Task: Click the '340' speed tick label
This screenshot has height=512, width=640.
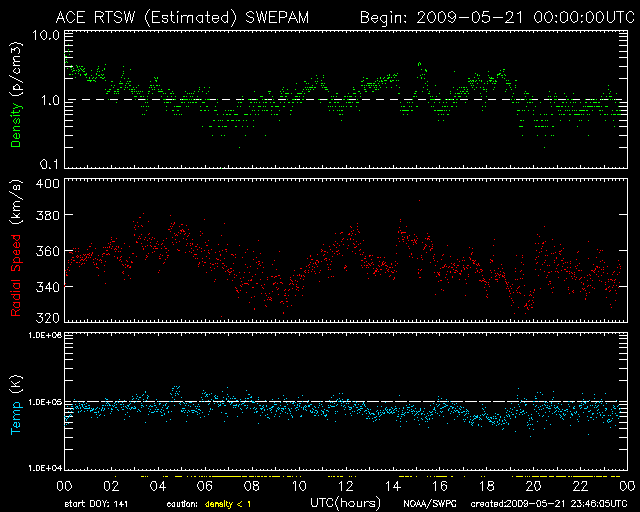Action: [47, 287]
